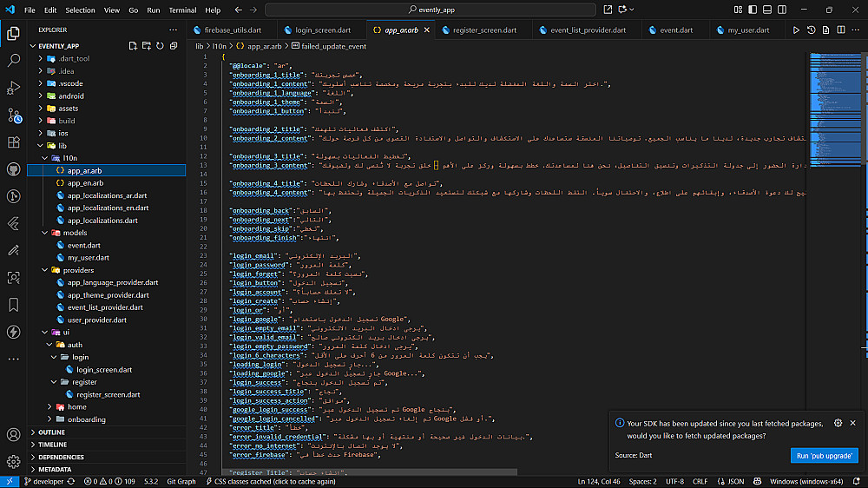Open the Source Control view in activity bar
Screen dimensions: 868x488
pos(14,115)
